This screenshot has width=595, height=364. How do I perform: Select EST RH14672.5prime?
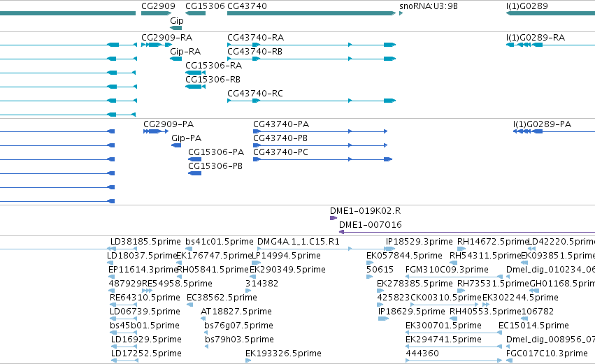(493, 242)
